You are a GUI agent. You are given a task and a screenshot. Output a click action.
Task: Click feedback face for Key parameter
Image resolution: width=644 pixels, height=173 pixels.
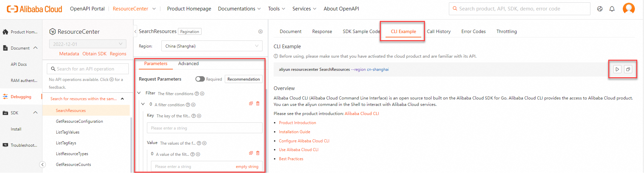tap(199, 116)
